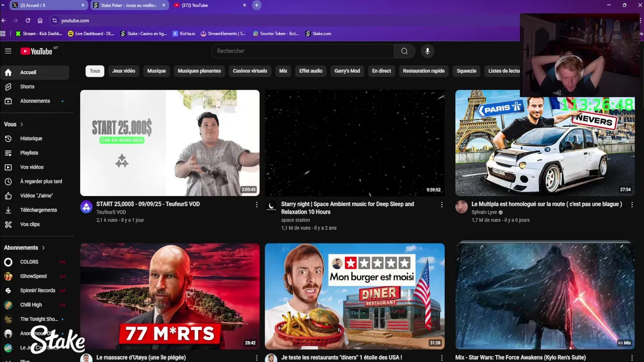The height and width of the screenshot is (362, 644).
Task: Select the Musiques planantes filter chip
Action: (199, 71)
